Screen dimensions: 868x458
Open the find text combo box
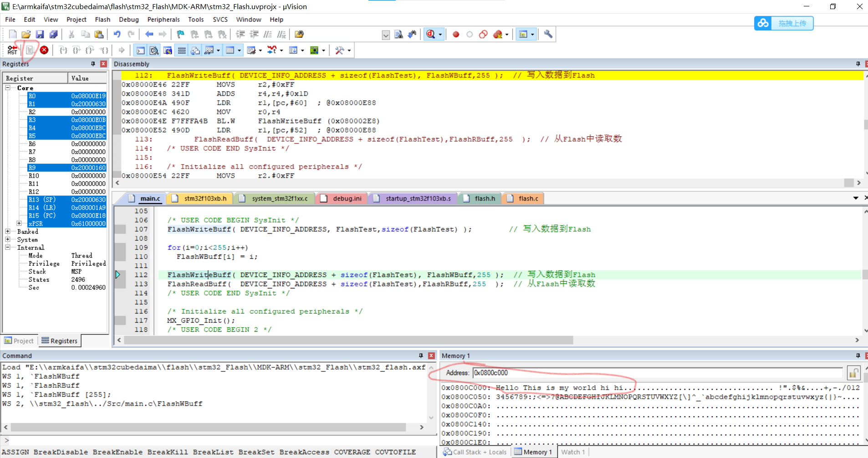tap(386, 35)
